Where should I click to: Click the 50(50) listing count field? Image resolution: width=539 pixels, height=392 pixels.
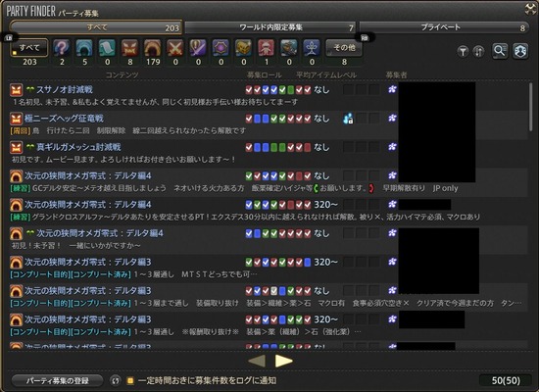pyautogui.click(x=506, y=380)
